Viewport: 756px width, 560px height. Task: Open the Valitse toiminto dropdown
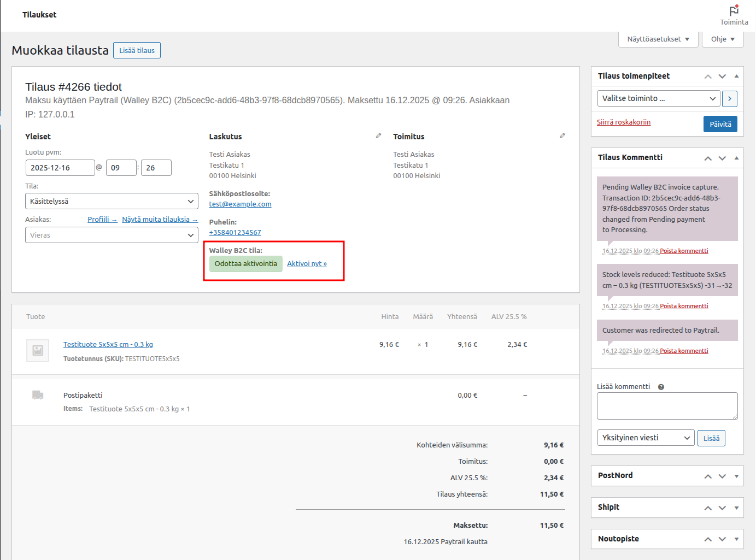click(x=659, y=99)
